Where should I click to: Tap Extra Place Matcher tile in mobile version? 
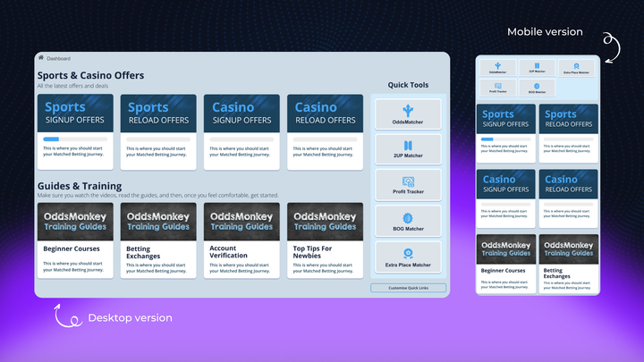pos(577,67)
